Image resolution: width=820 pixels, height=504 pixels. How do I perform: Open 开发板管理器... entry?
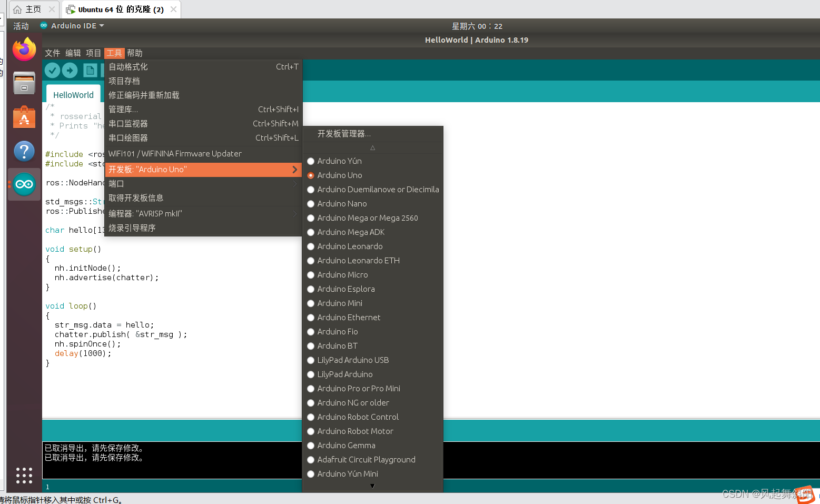373,134
